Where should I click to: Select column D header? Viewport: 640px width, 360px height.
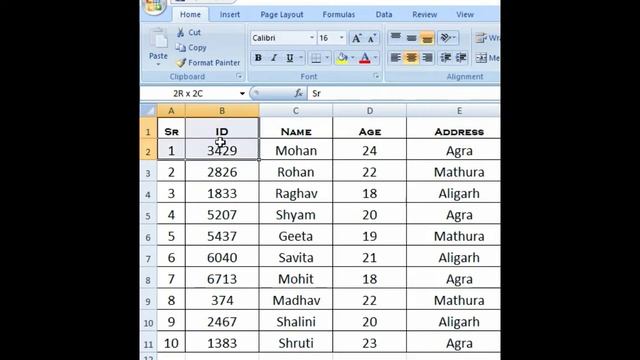coord(369,111)
